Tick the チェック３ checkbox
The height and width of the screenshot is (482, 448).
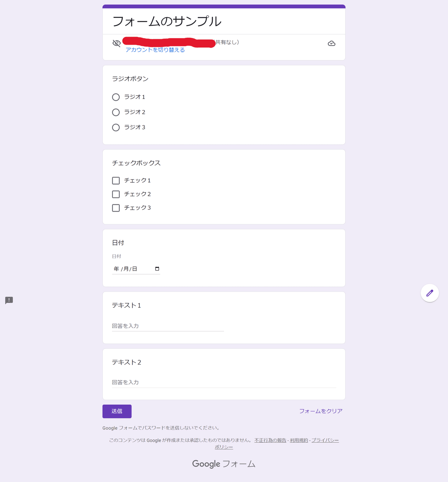pyautogui.click(x=116, y=208)
